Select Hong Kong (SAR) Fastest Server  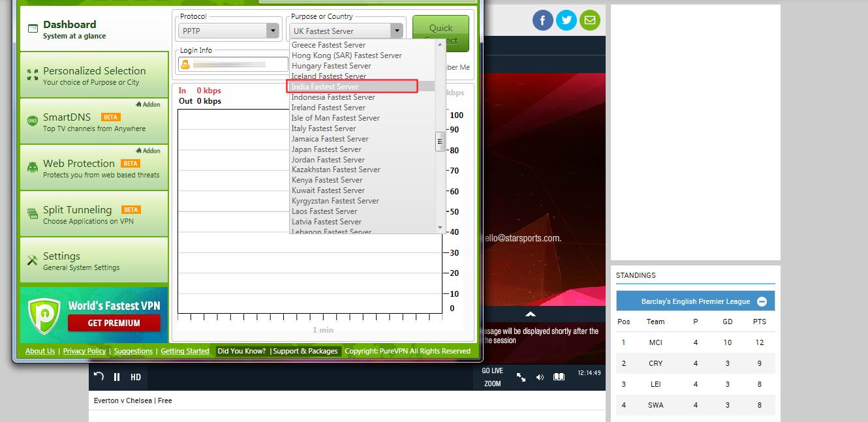(362, 55)
